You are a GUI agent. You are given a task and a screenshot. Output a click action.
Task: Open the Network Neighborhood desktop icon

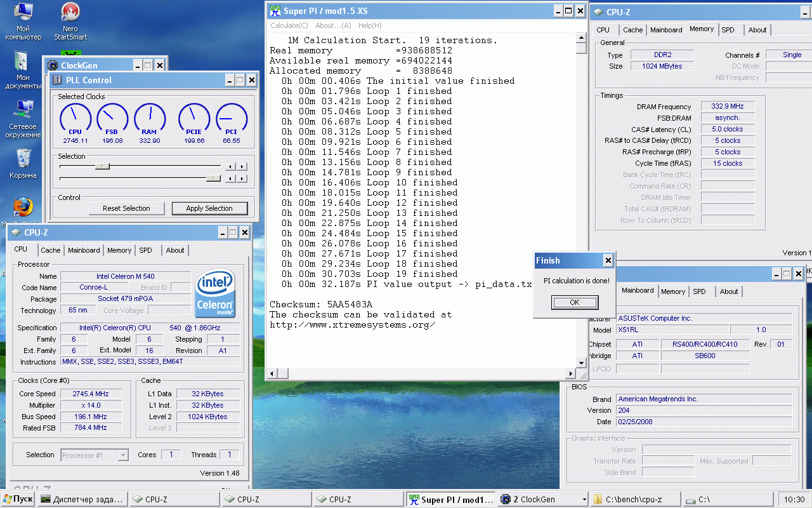pyautogui.click(x=23, y=119)
